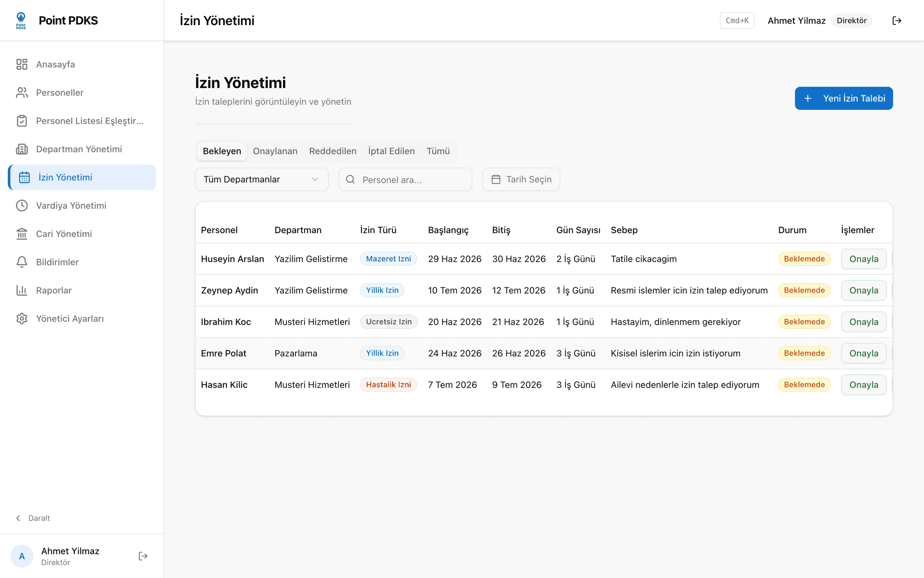Image resolution: width=924 pixels, height=578 pixels.
Task: Click the Personel column header
Action: click(219, 230)
